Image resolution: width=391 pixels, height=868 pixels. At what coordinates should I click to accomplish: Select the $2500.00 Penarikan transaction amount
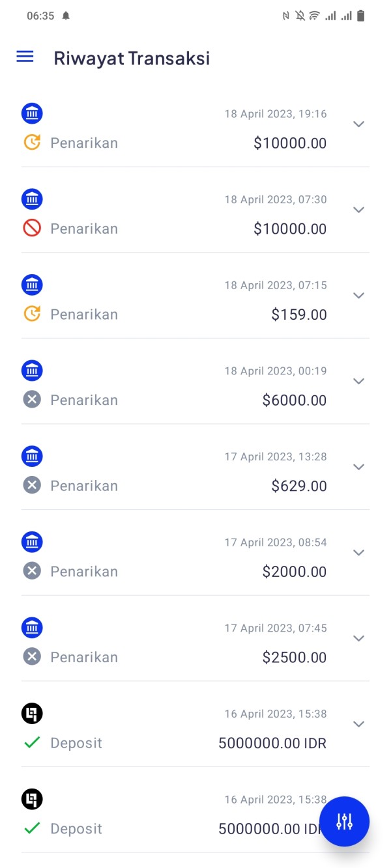[x=295, y=657]
